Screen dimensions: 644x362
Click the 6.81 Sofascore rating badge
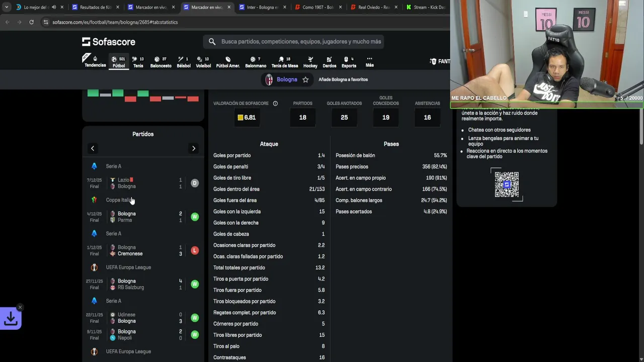[247, 117]
